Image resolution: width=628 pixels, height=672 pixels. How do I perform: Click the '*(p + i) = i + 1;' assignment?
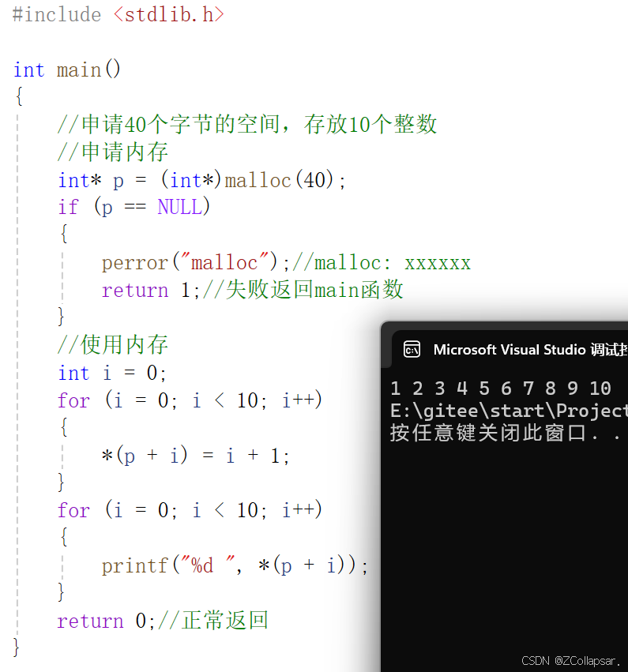click(x=195, y=455)
